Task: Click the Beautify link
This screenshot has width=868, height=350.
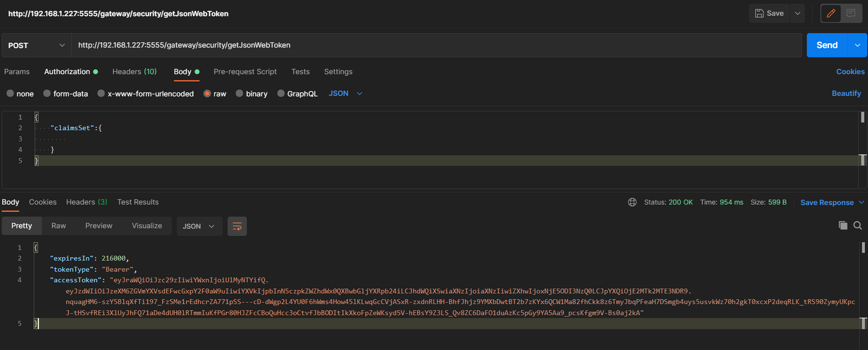Action: 846,94
